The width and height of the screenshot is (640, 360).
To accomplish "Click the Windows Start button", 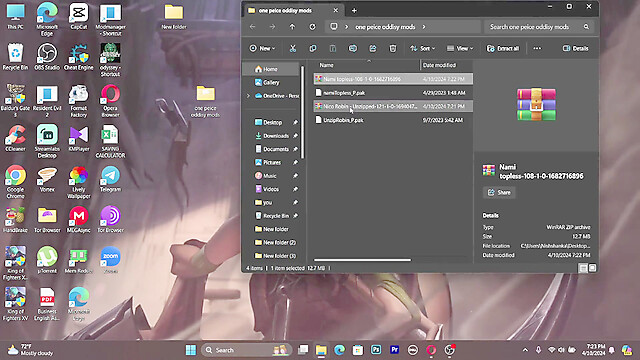I will point(191,350).
